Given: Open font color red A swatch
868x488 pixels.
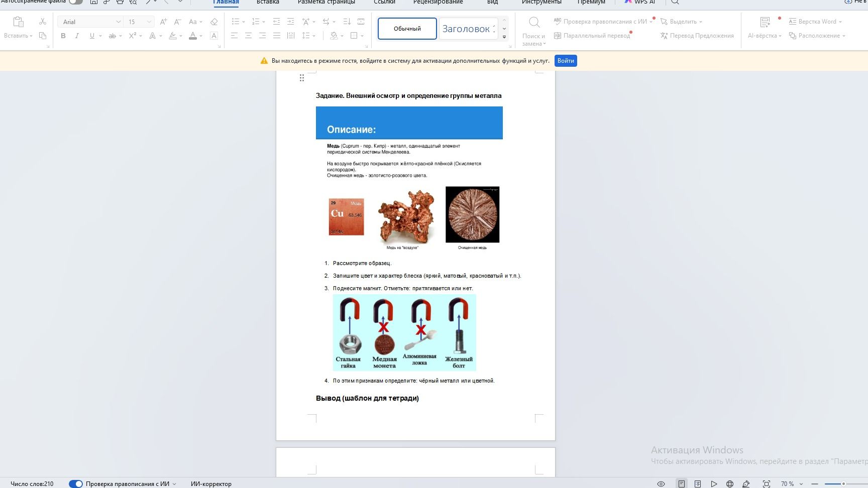Looking at the screenshot, I should (193, 36).
